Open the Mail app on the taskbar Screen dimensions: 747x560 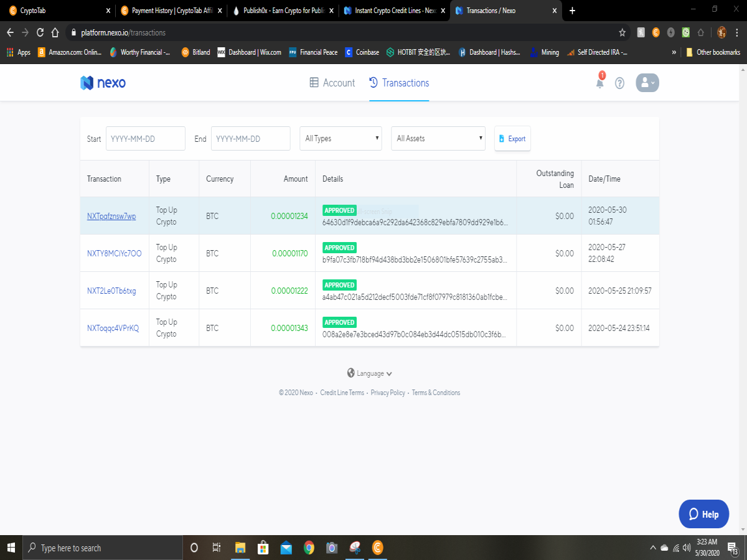coord(286,548)
